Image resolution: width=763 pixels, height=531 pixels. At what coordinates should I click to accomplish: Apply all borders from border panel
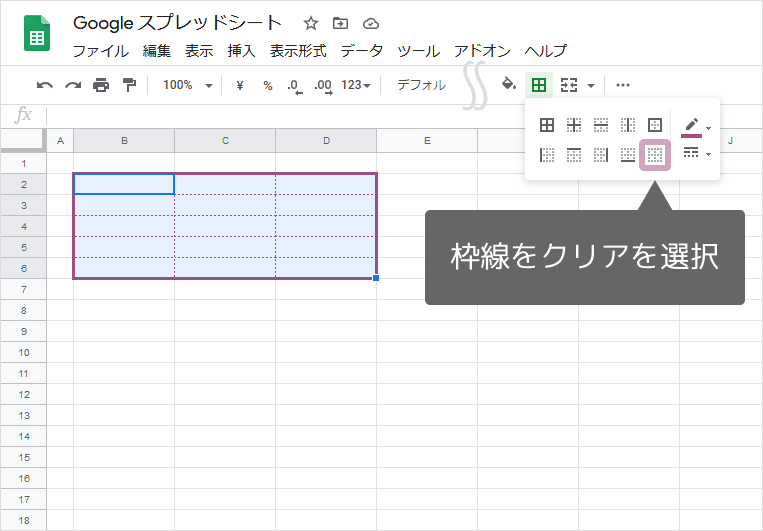547,125
